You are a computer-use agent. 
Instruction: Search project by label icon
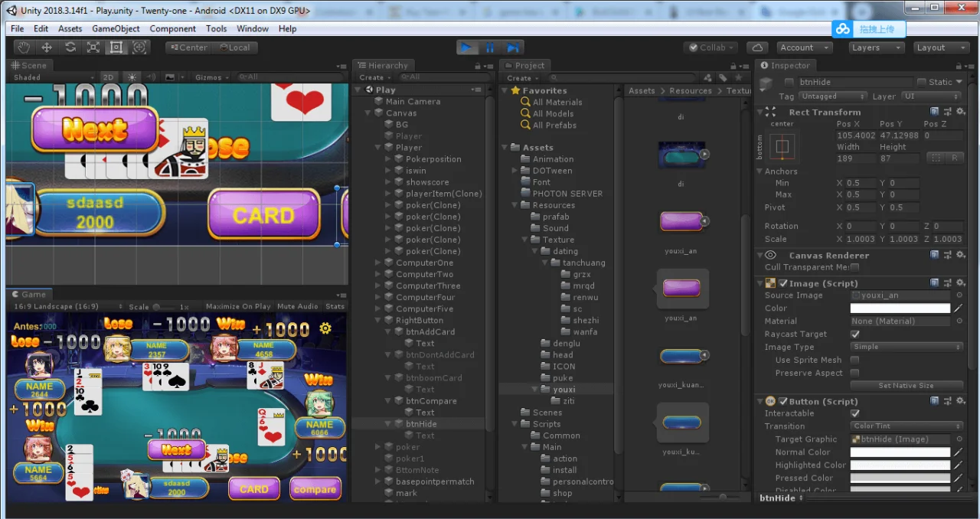pos(724,78)
